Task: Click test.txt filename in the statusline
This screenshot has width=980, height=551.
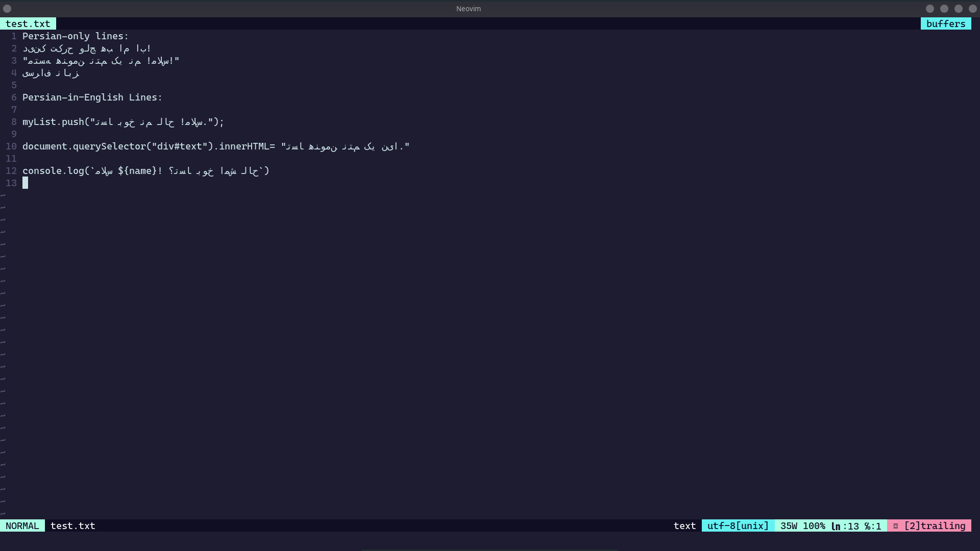Action: [x=73, y=525]
